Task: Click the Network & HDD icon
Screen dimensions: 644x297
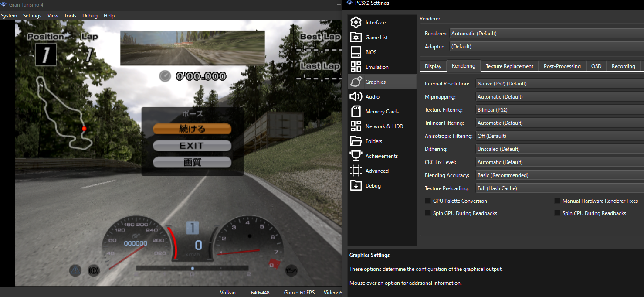Action: coord(356,126)
